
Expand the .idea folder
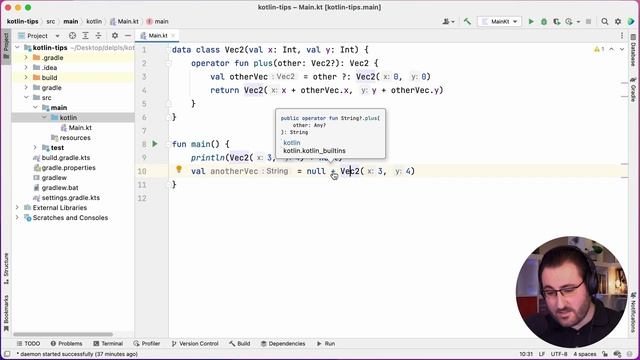(x=26, y=68)
